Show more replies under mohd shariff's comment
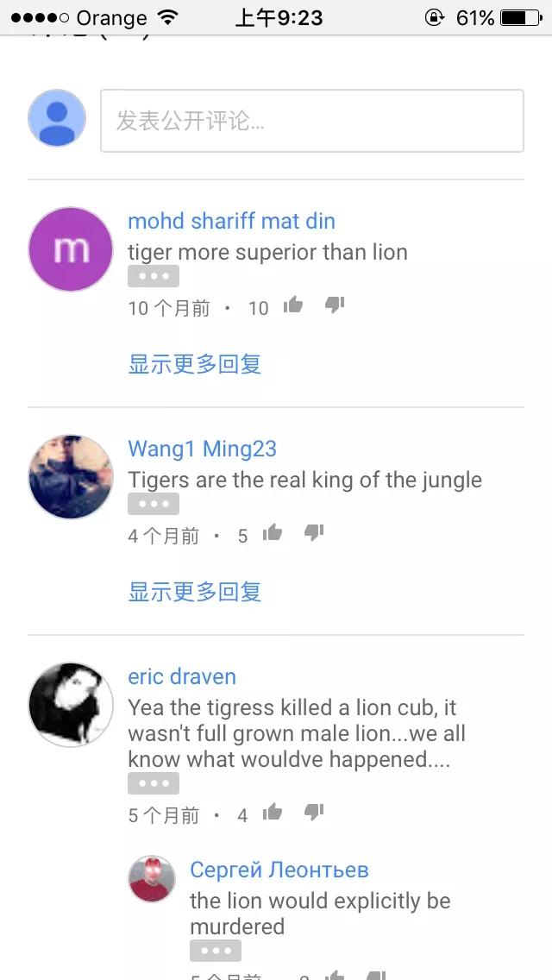Image resolution: width=552 pixels, height=980 pixels. click(194, 364)
